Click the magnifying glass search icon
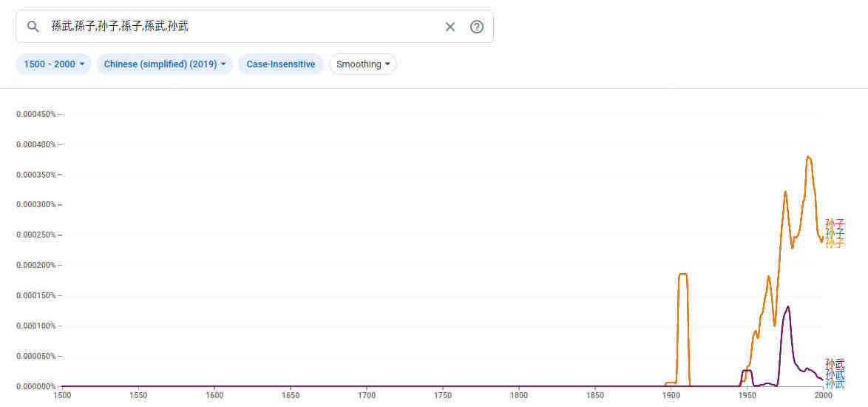 coord(33,27)
